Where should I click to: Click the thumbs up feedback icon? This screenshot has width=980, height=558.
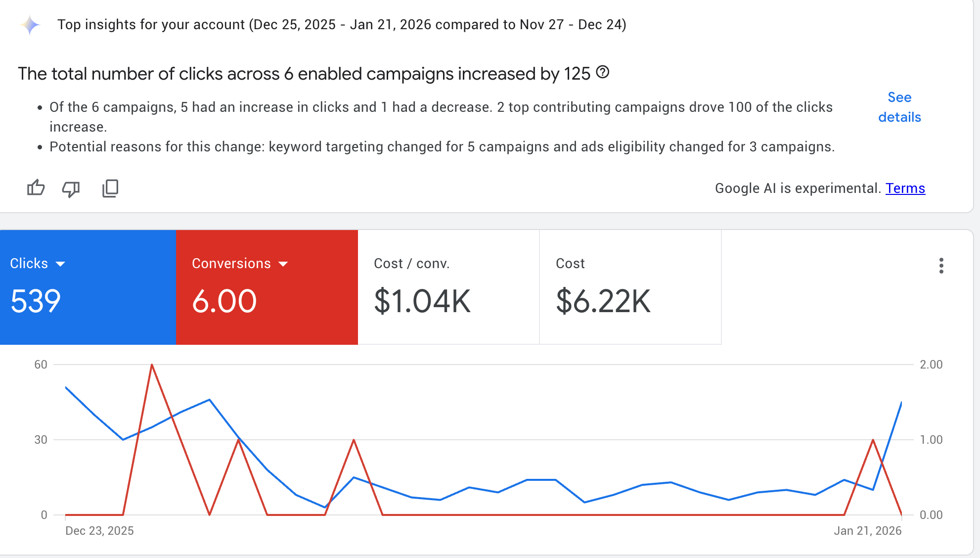(36, 188)
